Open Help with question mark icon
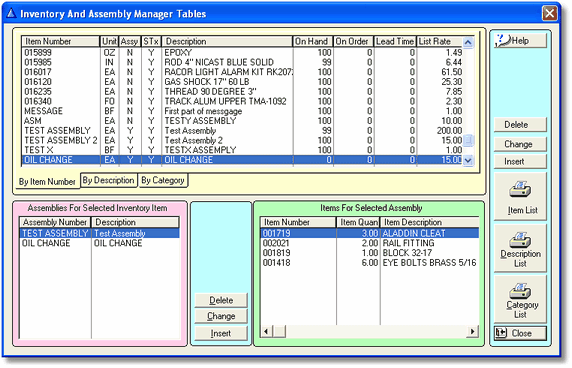The width and height of the screenshot is (572, 368). 520,40
